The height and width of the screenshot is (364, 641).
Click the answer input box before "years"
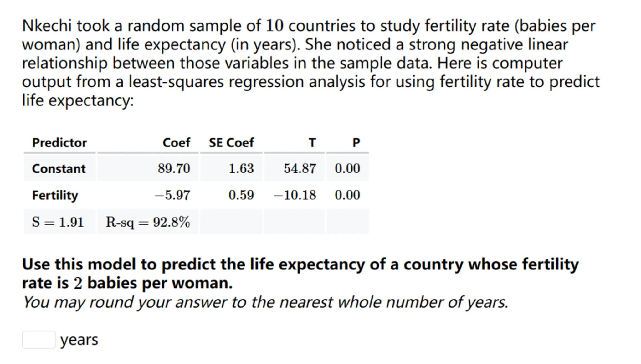(x=39, y=340)
